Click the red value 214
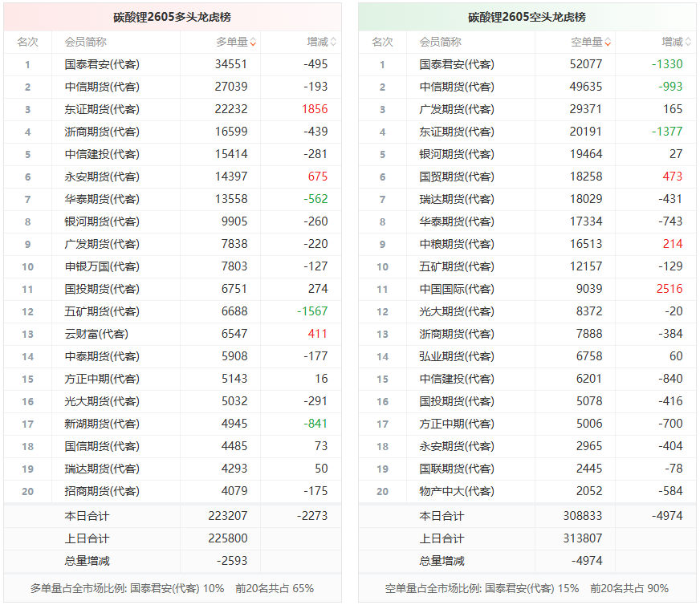The image size is (700, 605). 673,244
